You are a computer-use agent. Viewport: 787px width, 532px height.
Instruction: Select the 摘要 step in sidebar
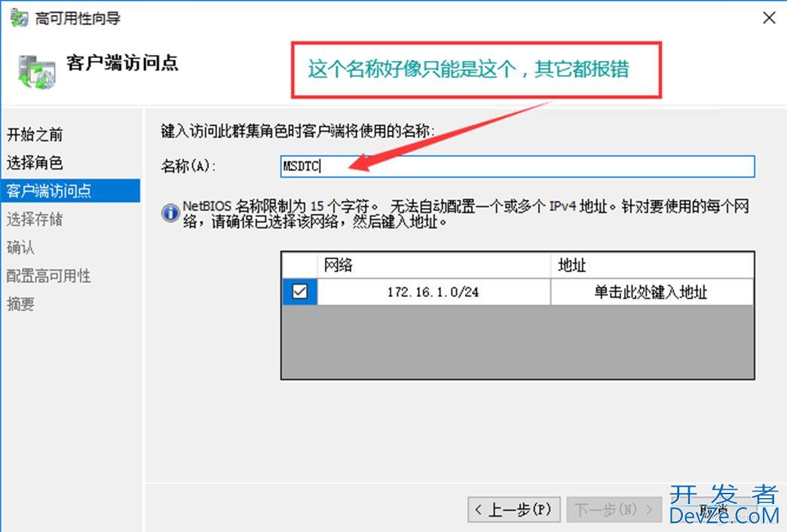pos(20,304)
